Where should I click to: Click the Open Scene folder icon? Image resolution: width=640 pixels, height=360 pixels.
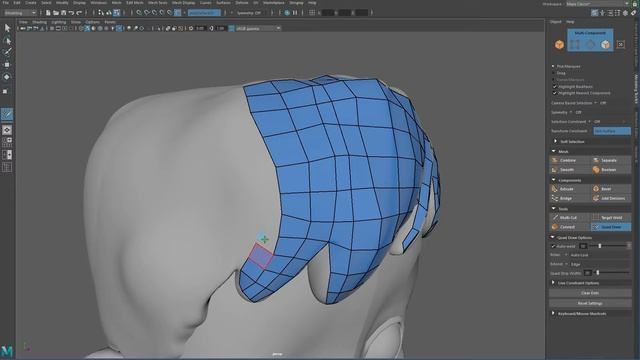pyautogui.click(x=56, y=13)
